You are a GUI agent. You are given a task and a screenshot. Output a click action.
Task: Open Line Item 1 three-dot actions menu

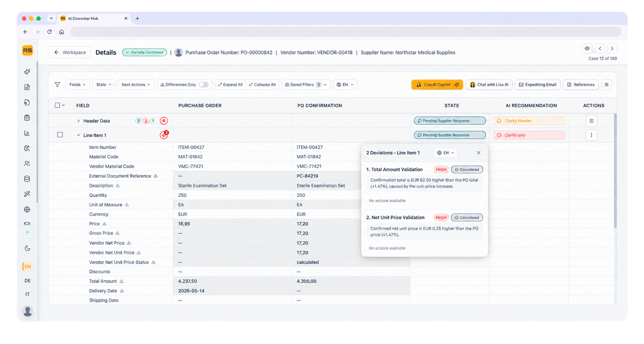[x=591, y=135]
